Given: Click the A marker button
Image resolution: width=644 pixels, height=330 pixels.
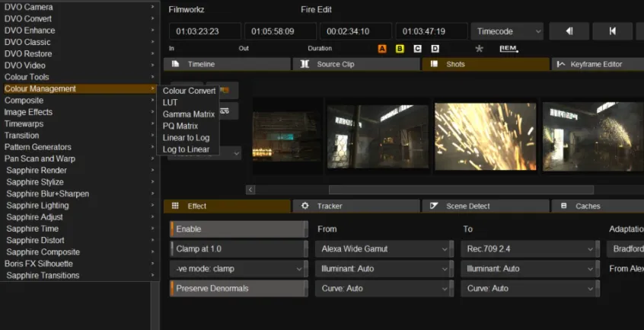Looking at the screenshot, I should (382, 49).
